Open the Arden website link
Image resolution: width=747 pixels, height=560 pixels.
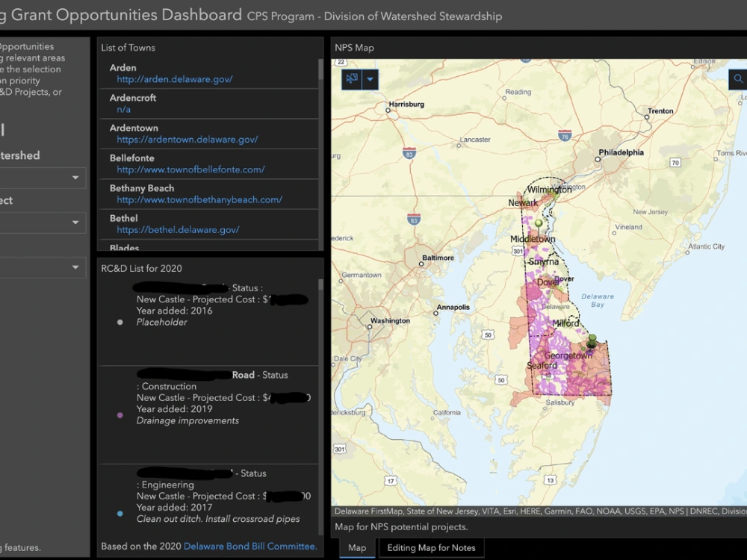point(174,79)
